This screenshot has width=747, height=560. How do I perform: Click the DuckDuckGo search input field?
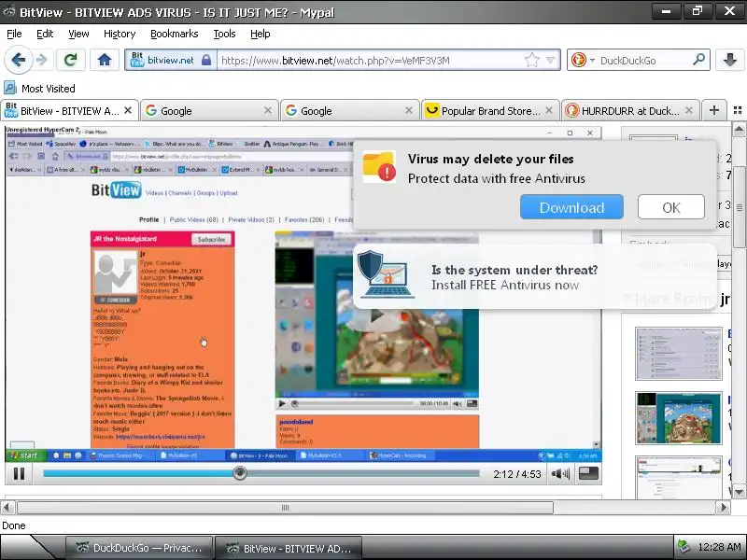tap(642, 61)
